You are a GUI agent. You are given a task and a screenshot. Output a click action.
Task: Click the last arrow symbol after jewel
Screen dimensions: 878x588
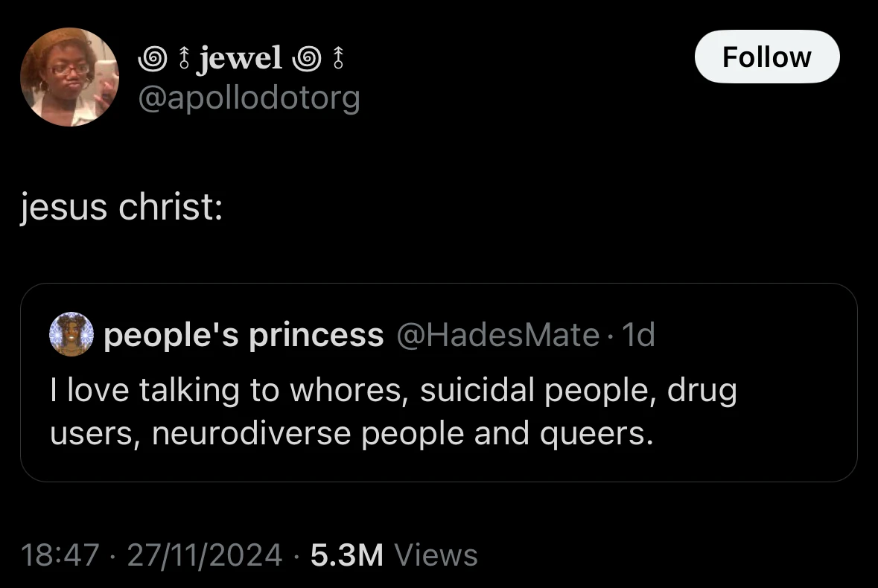[337, 59]
